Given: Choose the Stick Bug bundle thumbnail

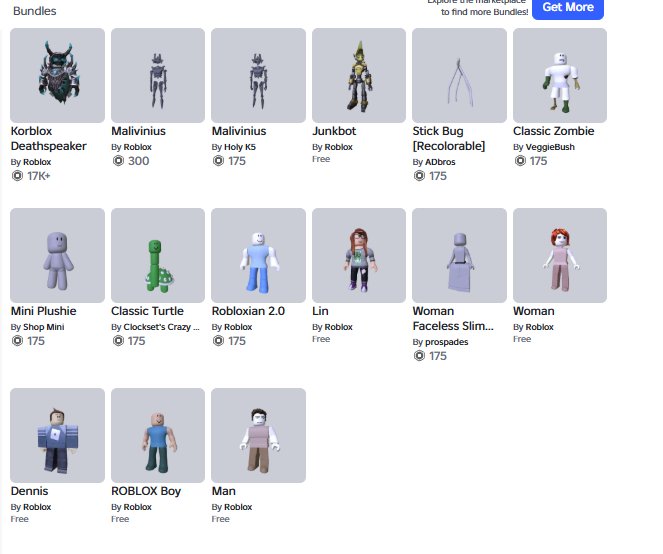Looking at the screenshot, I should (459, 75).
